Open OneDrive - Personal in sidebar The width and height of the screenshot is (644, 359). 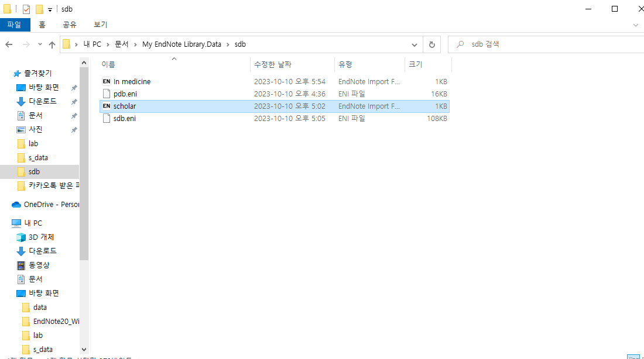(52, 204)
